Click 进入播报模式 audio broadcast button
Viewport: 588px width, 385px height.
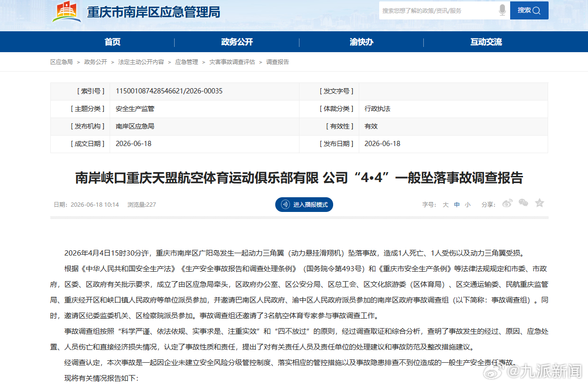click(304, 205)
